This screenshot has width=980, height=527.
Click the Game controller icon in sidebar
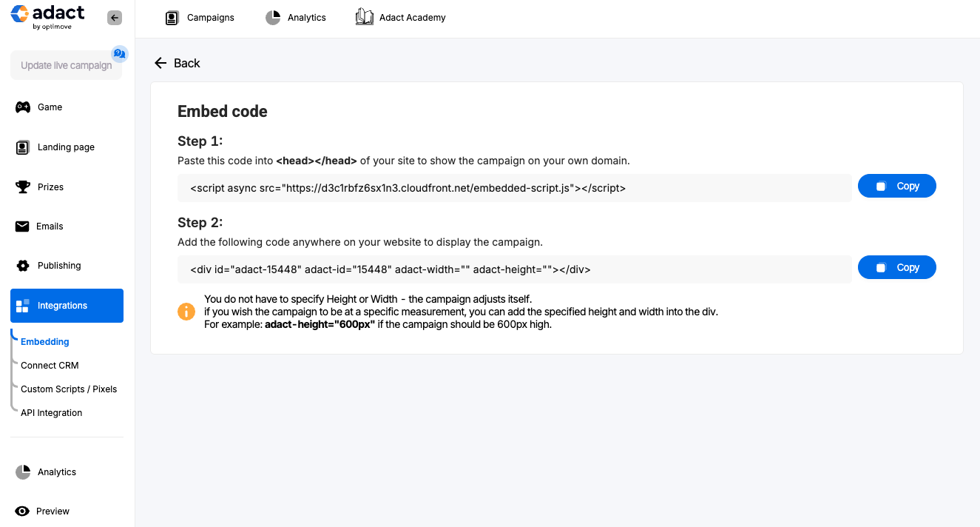point(23,107)
